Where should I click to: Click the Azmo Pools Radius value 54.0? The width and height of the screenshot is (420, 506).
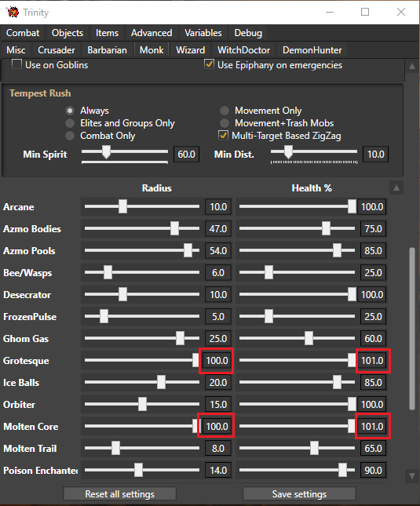[218, 251]
